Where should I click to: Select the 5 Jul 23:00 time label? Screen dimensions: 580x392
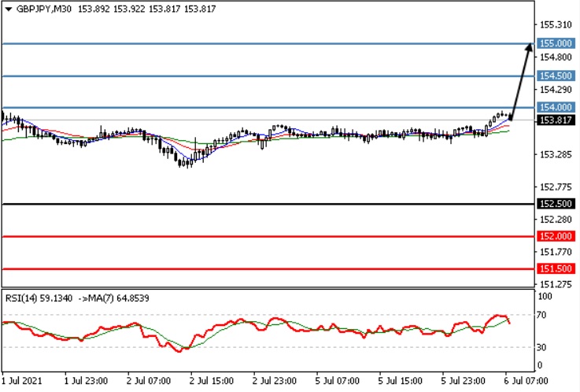463,380
